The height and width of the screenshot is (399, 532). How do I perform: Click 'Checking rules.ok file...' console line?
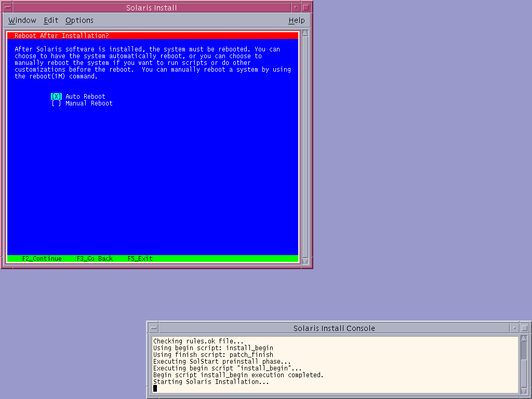(198, 341)
